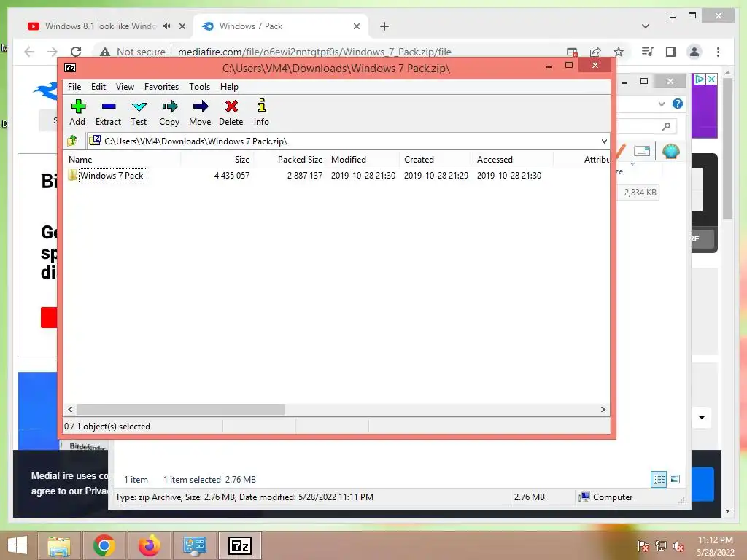Open Chrome media controls icon
The width and height of the screenshot is (747, 560).
point(648,52)
